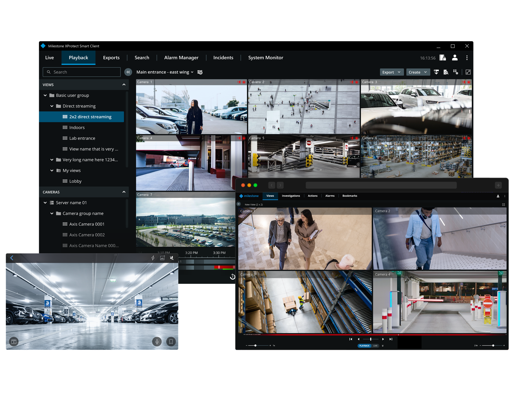Image resolution: width=532 pixels, height=416 pixels.
Task: Open the web client three-dot menu
Action: (x=505, y=196)
